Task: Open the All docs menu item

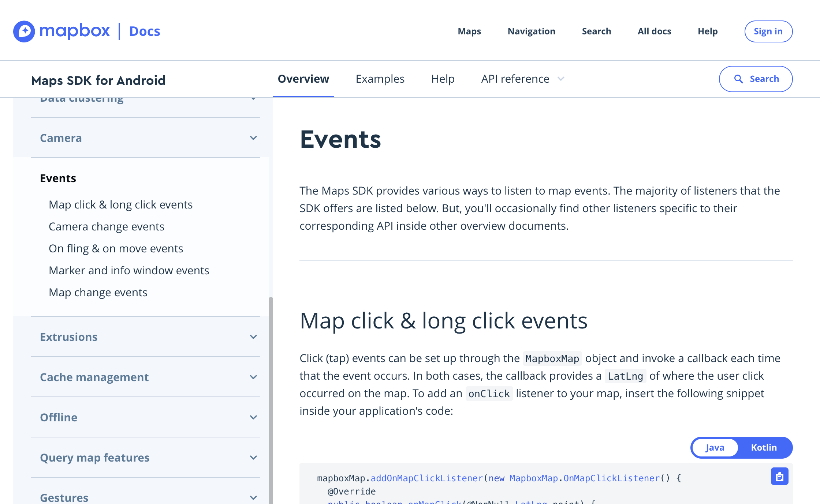Action: pyautogui.click(x=654, y=31)
